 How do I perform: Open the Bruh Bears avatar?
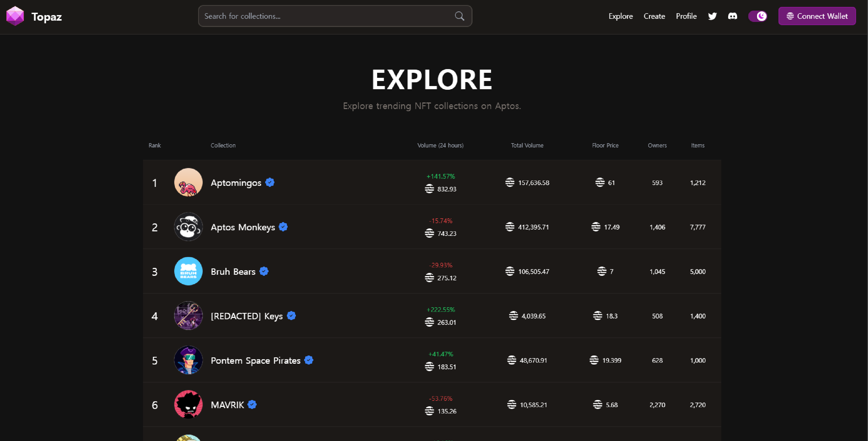point(188,271)
